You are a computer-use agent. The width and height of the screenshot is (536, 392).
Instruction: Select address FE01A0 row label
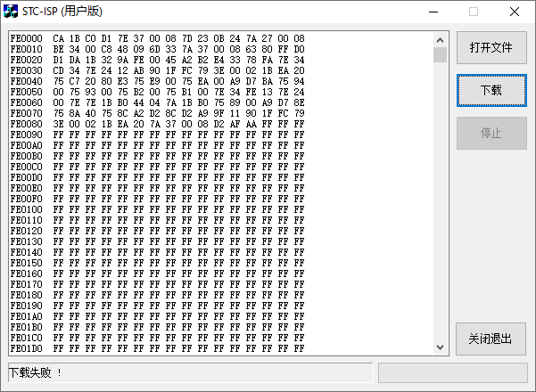click(x=27, y=316)
